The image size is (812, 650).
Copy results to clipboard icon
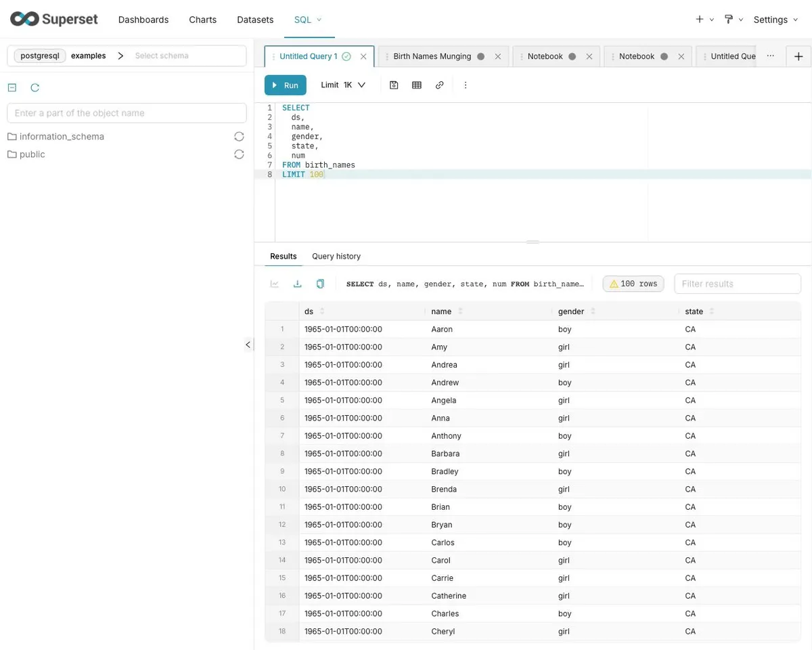point(320,284)
